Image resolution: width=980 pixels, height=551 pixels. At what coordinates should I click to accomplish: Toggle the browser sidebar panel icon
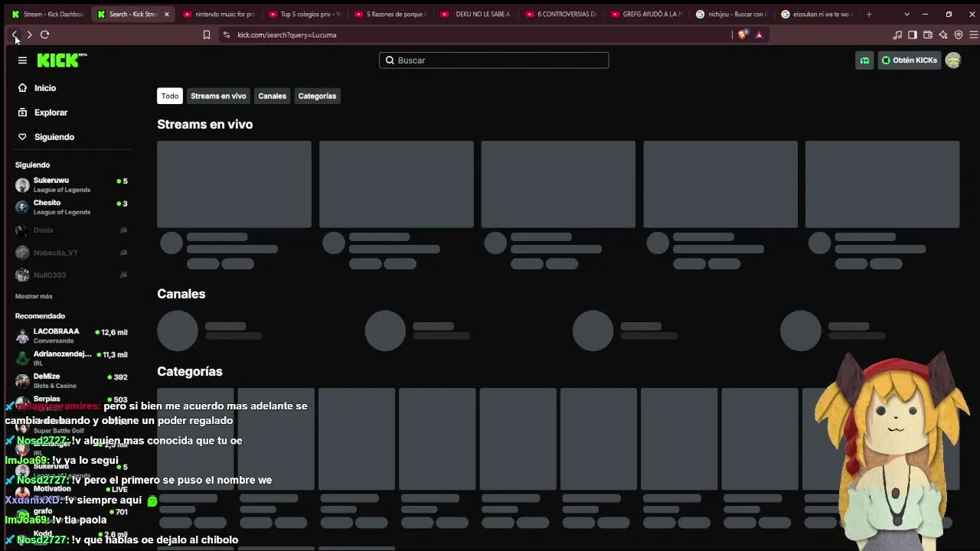[913, 34]
